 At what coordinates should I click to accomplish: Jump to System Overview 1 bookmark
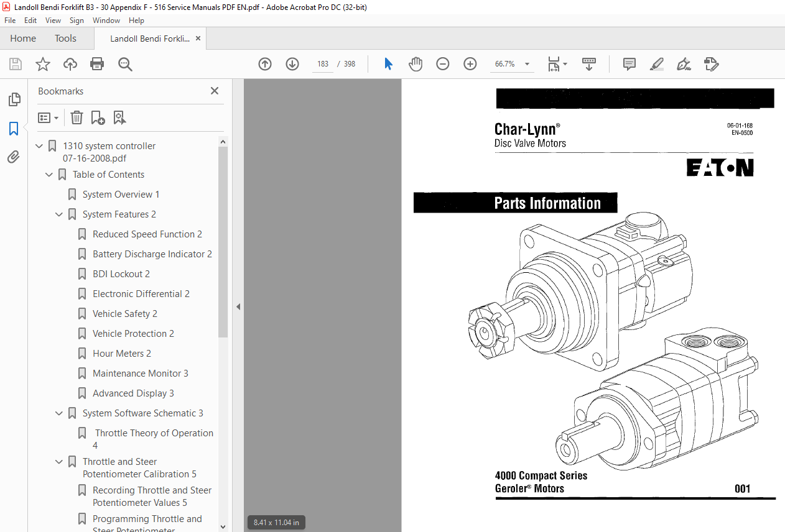pos(121,195)
